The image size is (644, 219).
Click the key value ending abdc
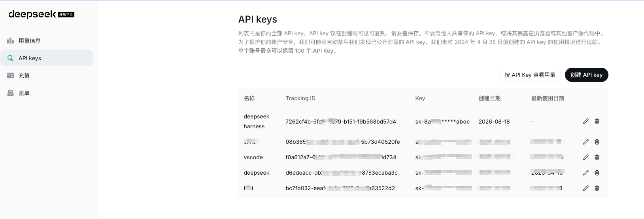[x=442, y=122]
